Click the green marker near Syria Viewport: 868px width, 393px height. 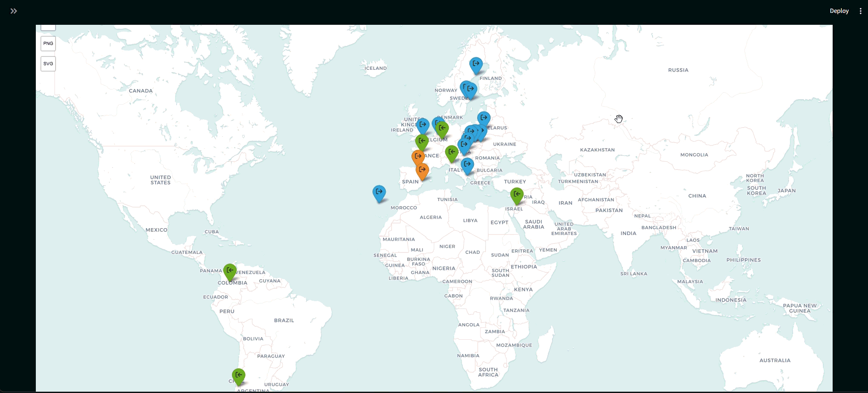[517, 195]
